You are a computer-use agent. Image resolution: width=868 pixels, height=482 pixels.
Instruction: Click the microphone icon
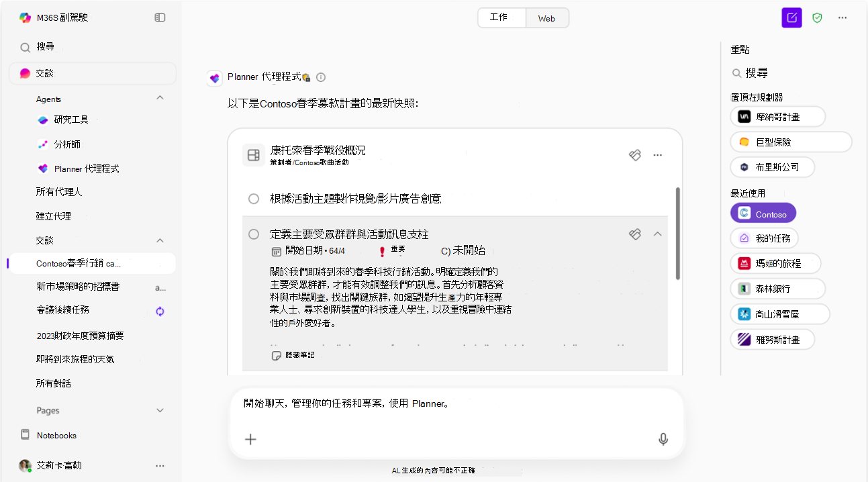(663, 439)
